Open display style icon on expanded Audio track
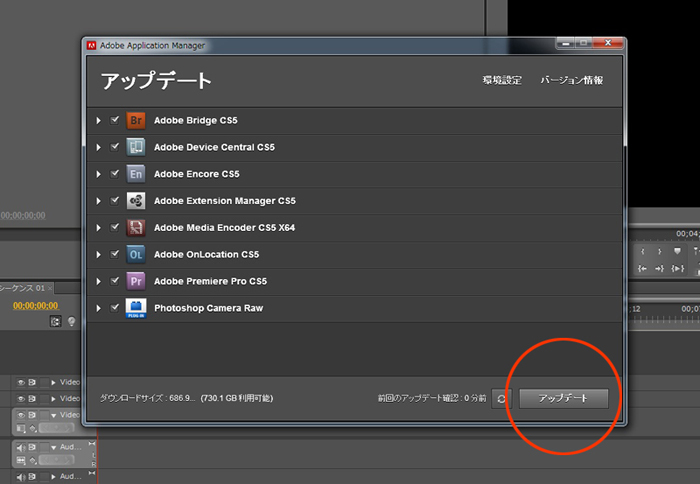The height and width of the screenshot is (484, 700). coord(21,460)
